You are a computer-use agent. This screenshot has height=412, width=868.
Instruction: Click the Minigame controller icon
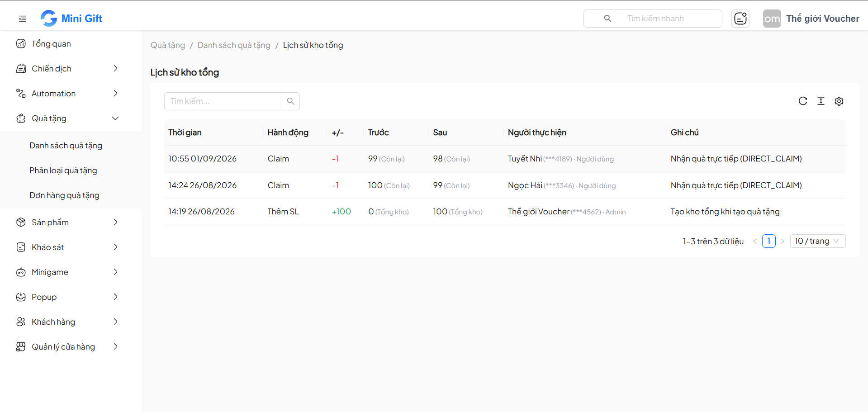tap(21, 272)
